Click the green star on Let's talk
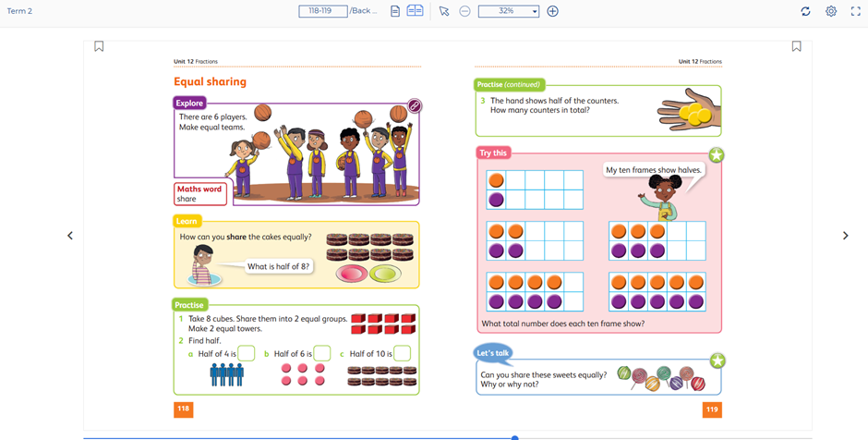The width and height of the screenshot is (868, 440). 717,361
